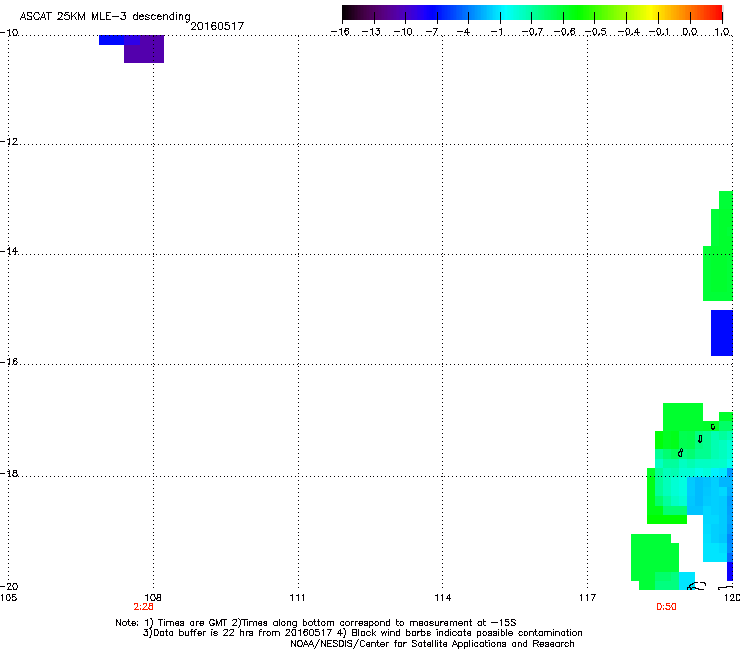This screenshot has width=740, height=650.
Task: Click latitude axis label -12
Action: click(x=9, y=142)
